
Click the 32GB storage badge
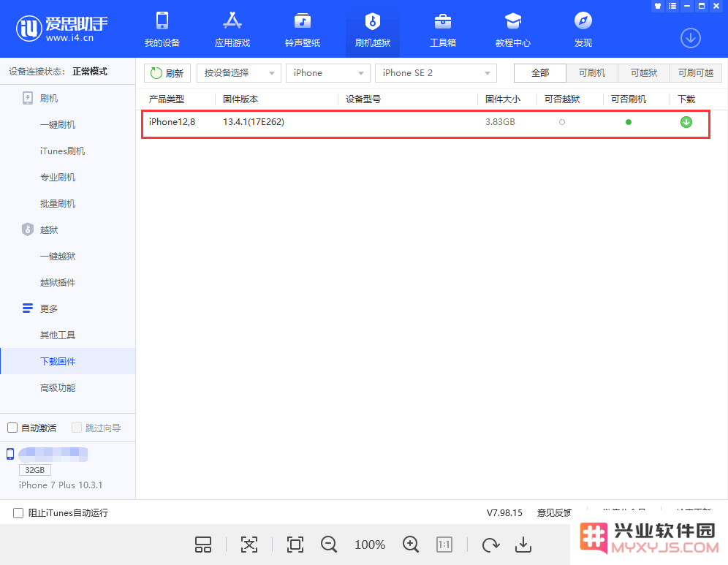[x=35, y=470]
